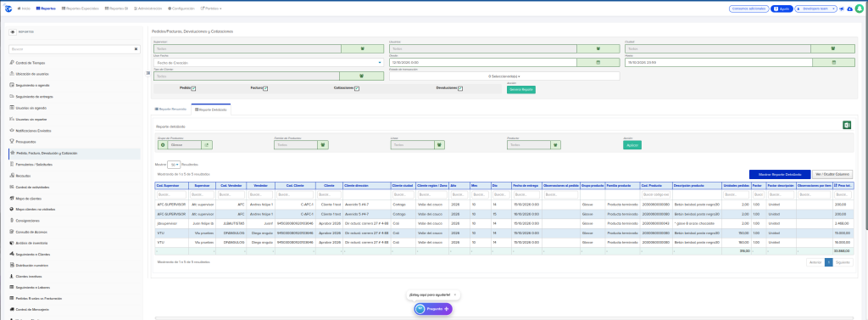Open Ciudad selector with its green icon button
Screen dimensions: 868x320
click(x=834, y=48)
